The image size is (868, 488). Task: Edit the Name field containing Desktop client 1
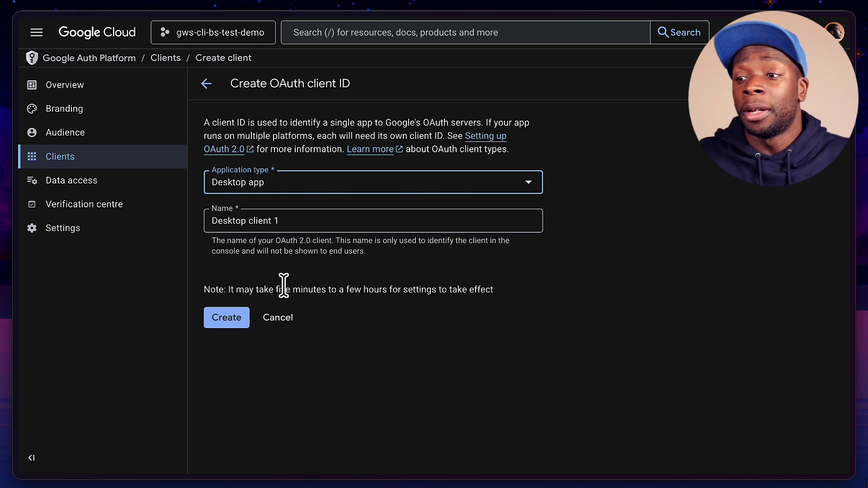[x=373, y=221]
